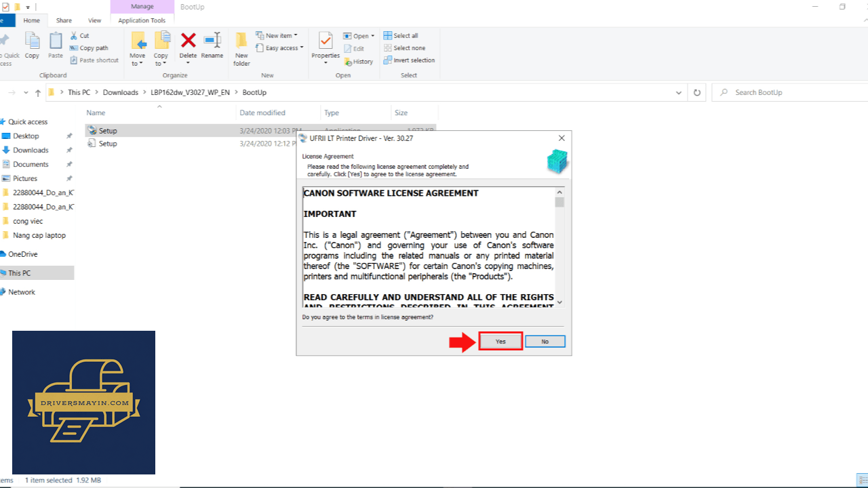This screenshot has height=488, width=868.
Task: Switch to the View ribbon tab
Action: 95,20
